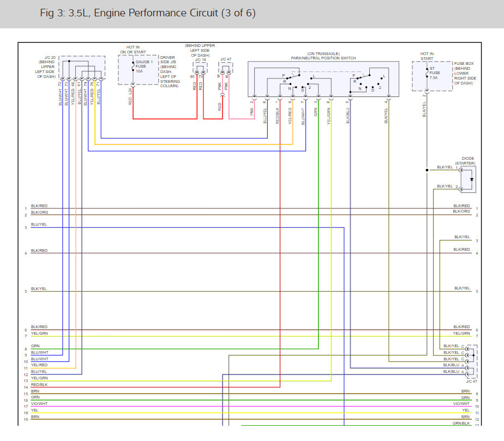Click the "J/C 20" connector label
Image resolution: width=504 pixels, height=441 pixels.
(50, 57)
